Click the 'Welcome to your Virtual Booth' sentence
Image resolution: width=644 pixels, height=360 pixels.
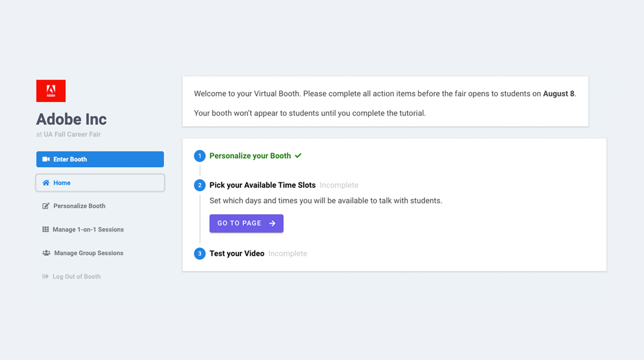385,93
